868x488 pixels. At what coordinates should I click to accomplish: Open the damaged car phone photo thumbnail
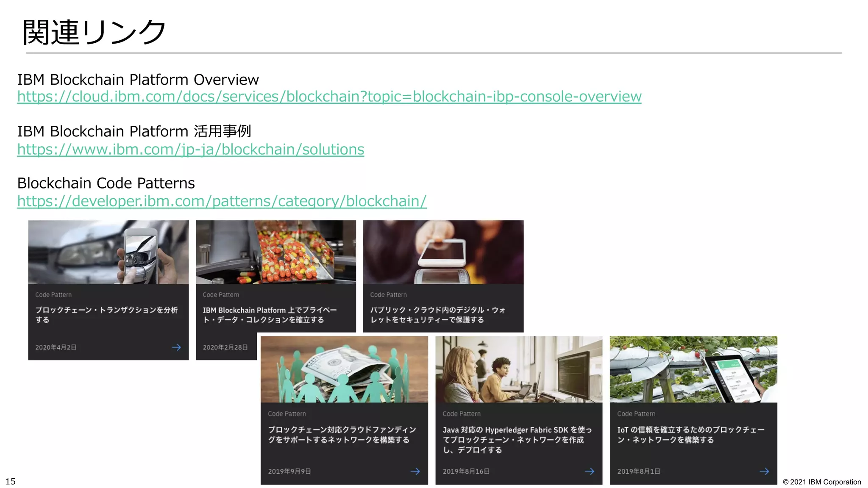(x=108, y=252)
